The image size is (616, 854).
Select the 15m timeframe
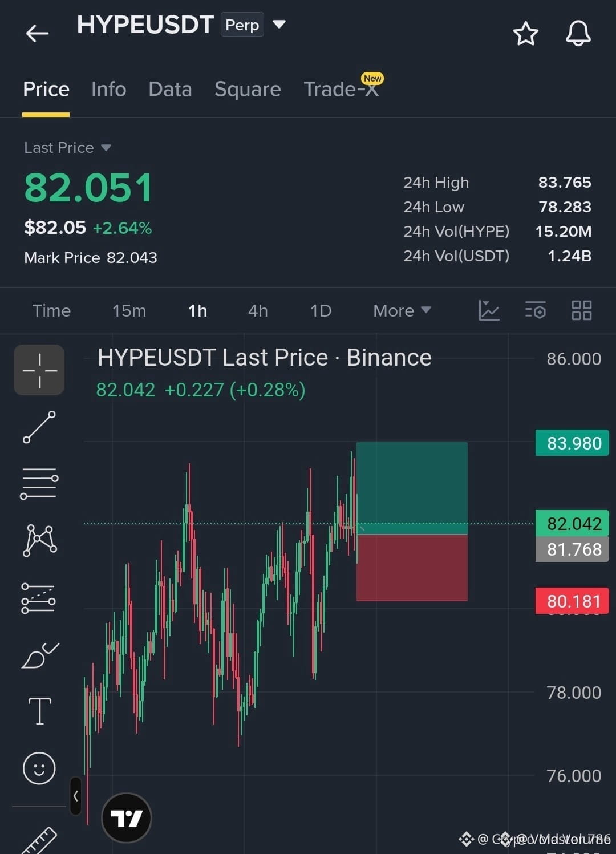129,310
